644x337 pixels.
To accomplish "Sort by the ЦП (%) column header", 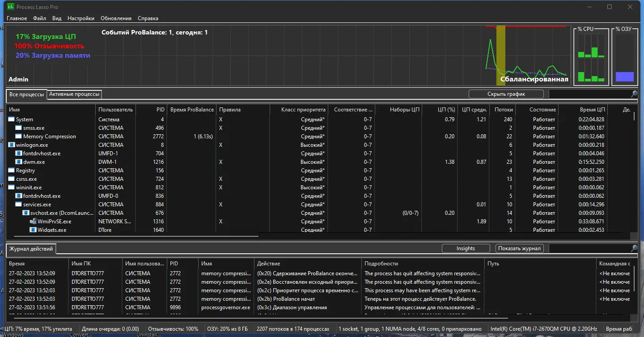I will (x=440, y=110).
